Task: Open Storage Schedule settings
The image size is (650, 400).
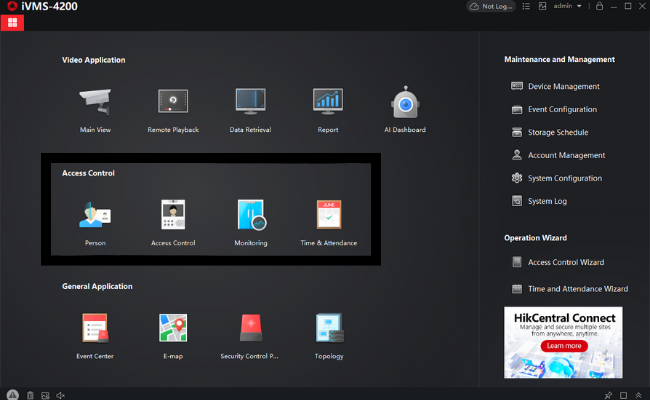Action: pos(550,132)
